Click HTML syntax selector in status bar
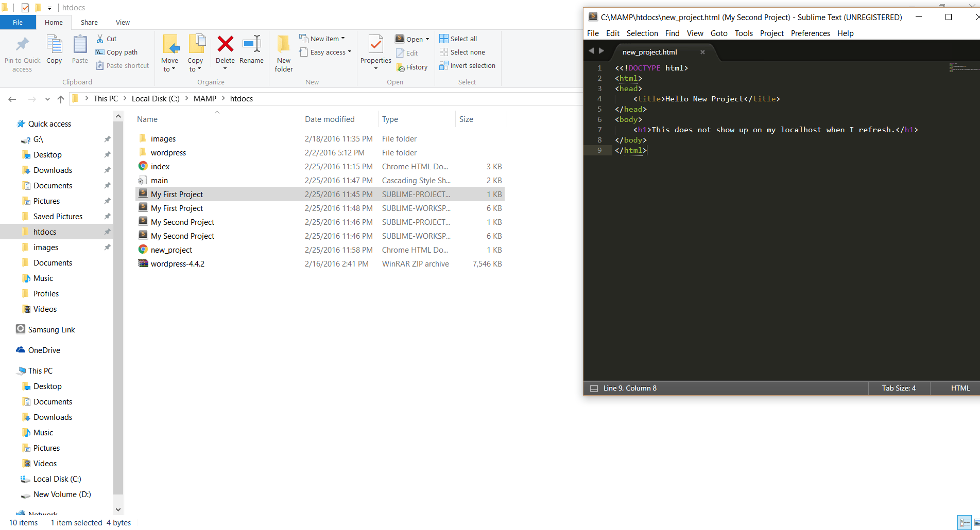This screenshot has height=530, width=980. (x=960, y=388)
